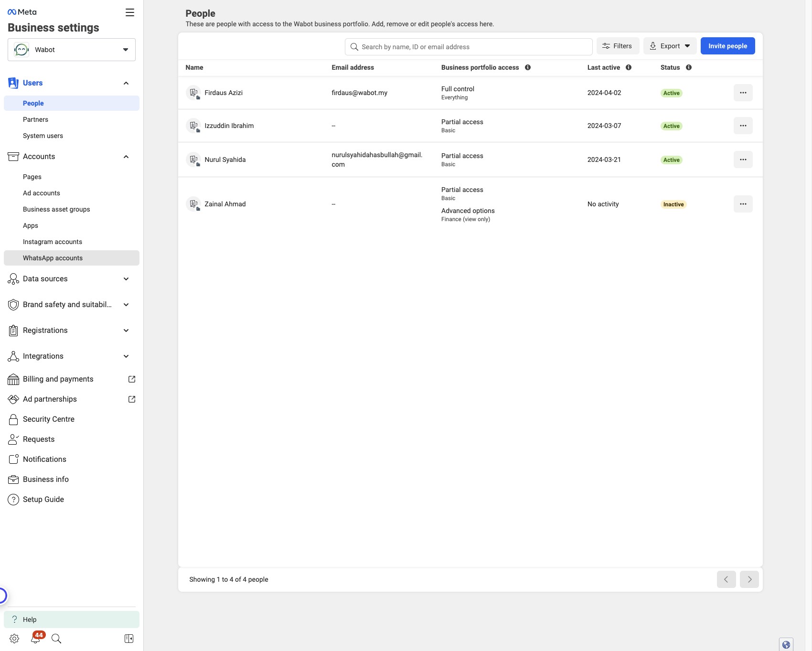812x651 pixels.
Task: Click Active badge for Nurul Syahida
Action: 671,160
